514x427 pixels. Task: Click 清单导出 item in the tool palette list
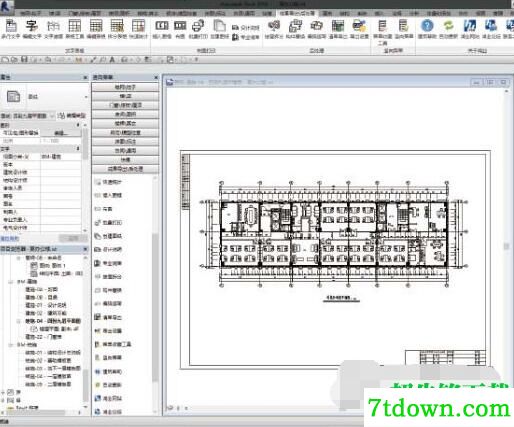[x=108, y=317]
